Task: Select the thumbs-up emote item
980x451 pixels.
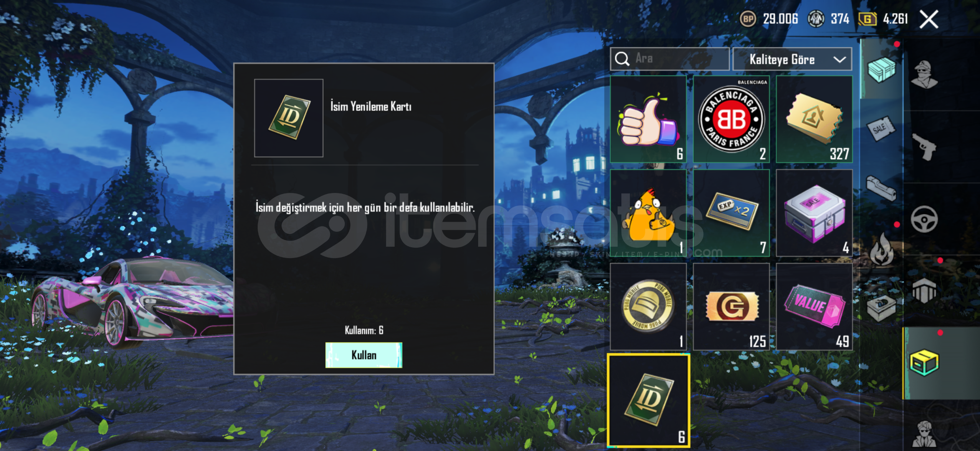Action: coord(648,119)
